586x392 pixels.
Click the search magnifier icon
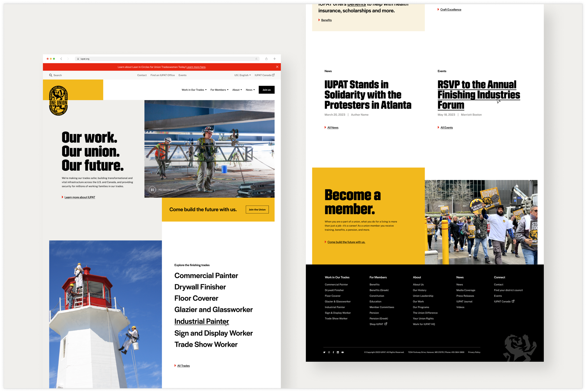(x=51, y=75)
